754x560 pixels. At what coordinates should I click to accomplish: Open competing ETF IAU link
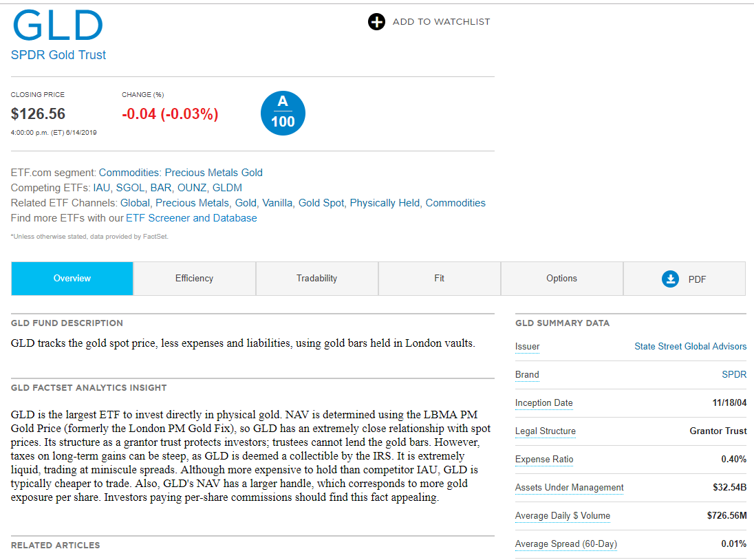[101, 187]
